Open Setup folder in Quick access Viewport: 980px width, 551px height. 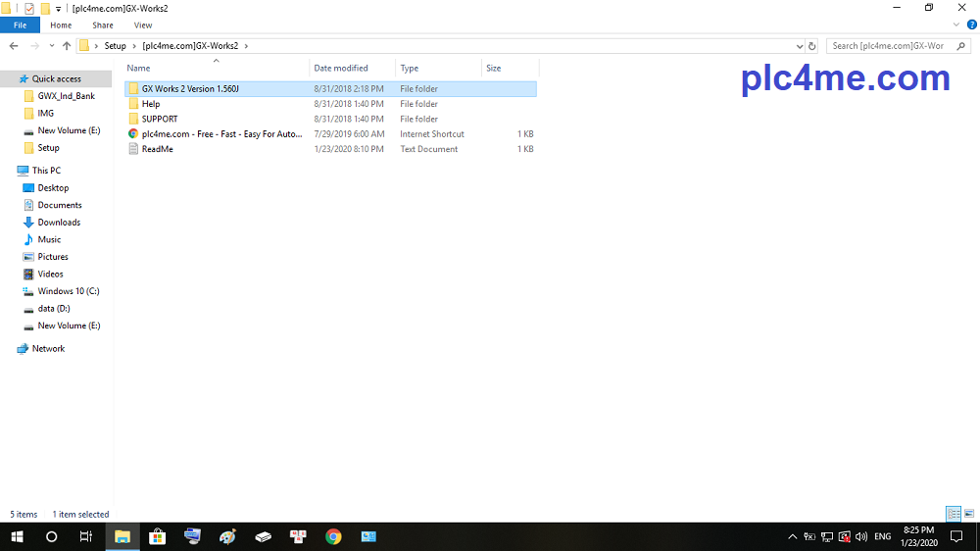pos(48,148)
